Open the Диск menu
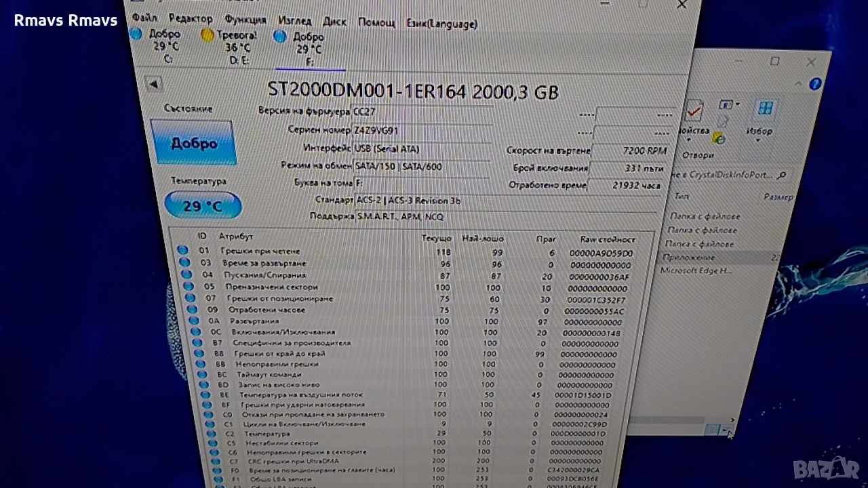The image size is (868, 488). point(334,21)
